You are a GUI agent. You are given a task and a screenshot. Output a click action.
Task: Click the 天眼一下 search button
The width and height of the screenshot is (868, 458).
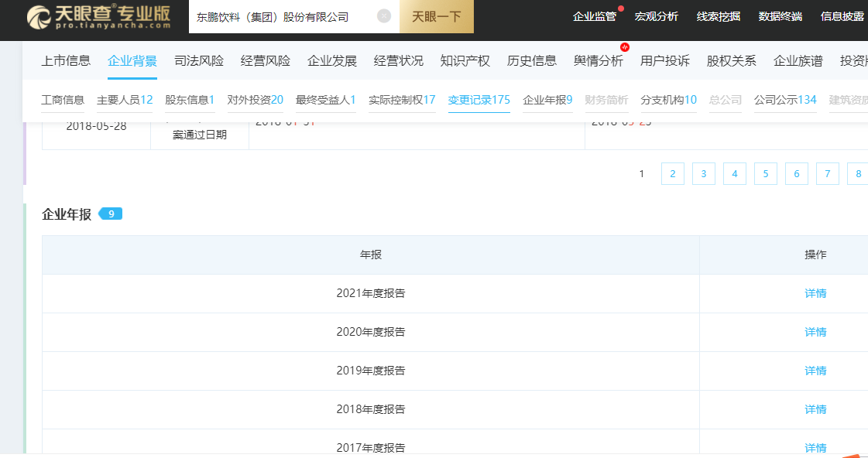(436, 16)
